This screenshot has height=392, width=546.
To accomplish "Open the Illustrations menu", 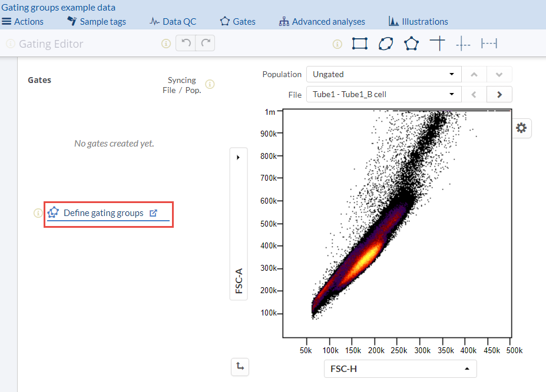I will tap(419, 21).
